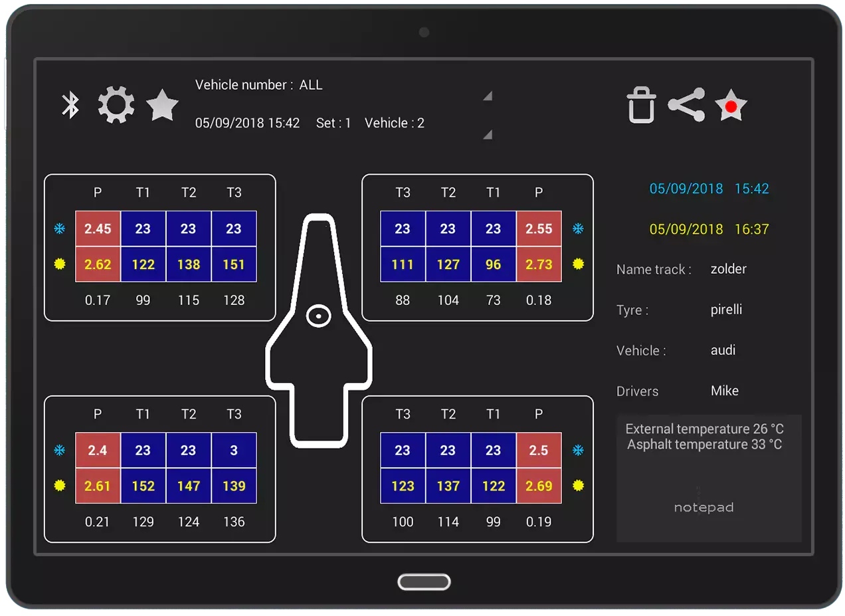Edit the drivers field Mike

pyautogui.click(x=725, y=391)
